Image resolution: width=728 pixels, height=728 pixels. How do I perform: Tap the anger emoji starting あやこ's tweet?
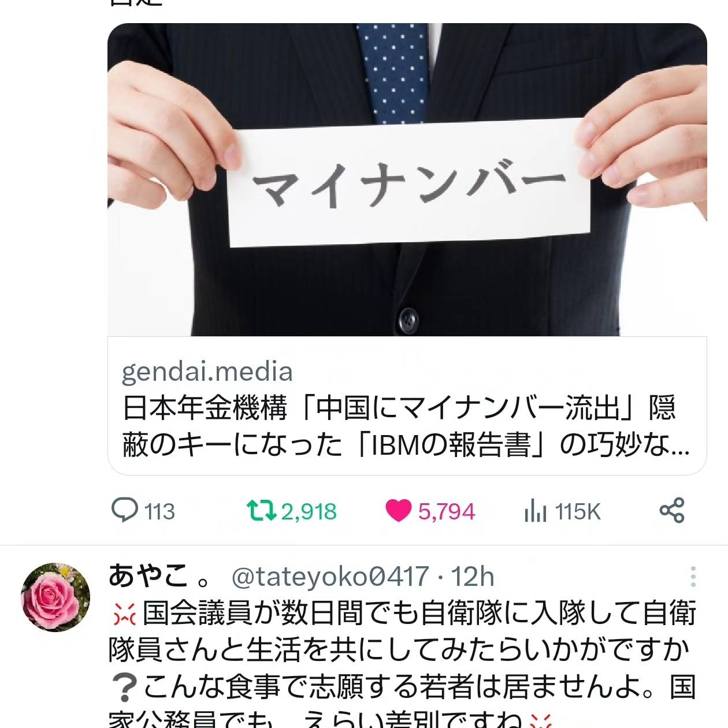124,614
